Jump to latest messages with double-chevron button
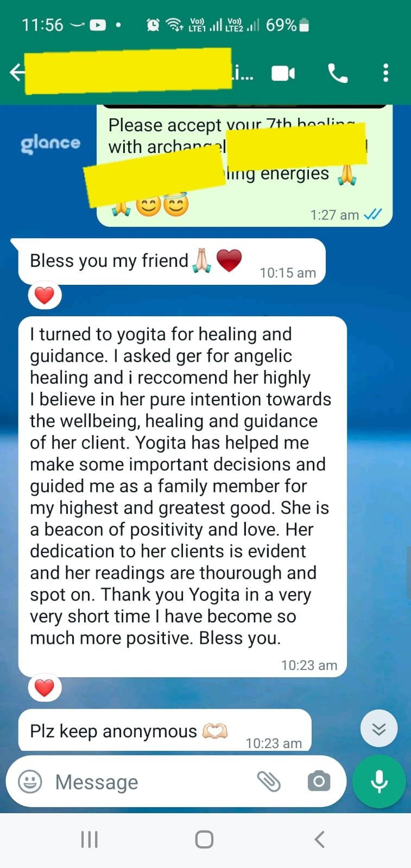The width and height of the screenshot is (411, 868). coord(379,728)
